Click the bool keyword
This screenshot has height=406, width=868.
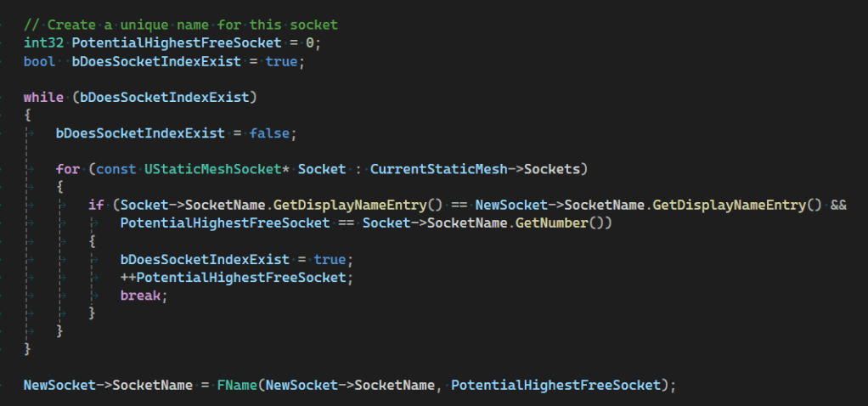click(x=39, y=62)
